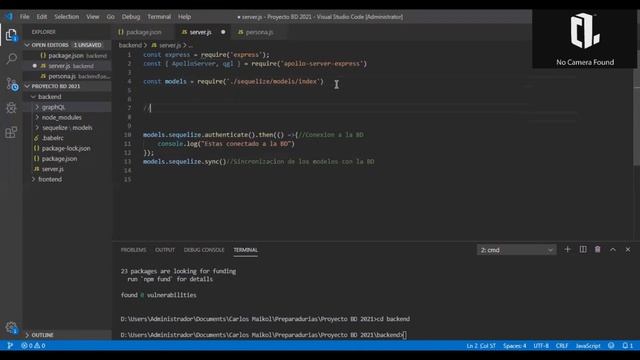
Task: Split the terminal panel
Action: (583, 249)
